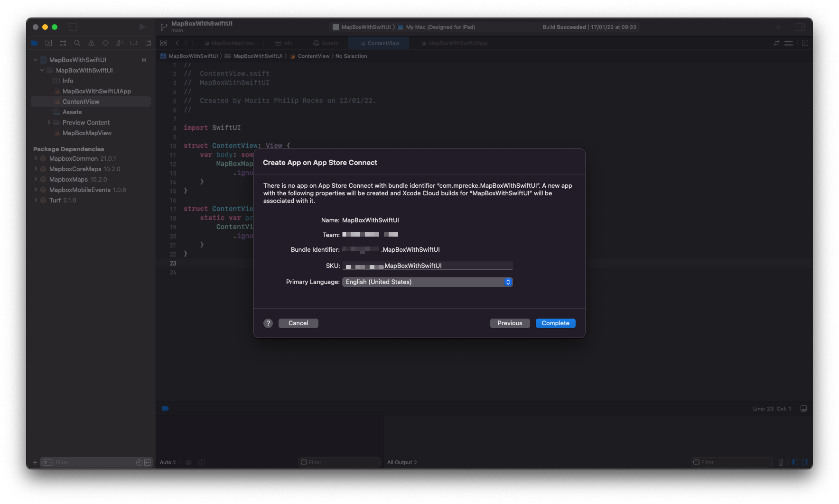Screen dimensions: 839x504
Task: Select ContentView file in navigator
Action: pyautogui.click(x=91, y=101)
